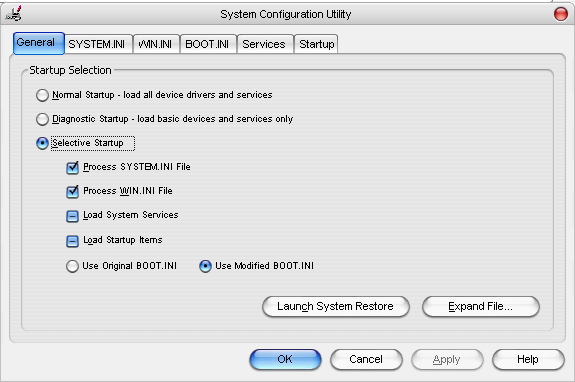Click the Apply button
Viewport: 575px width, 382px height.
click(x=447, y=359)
